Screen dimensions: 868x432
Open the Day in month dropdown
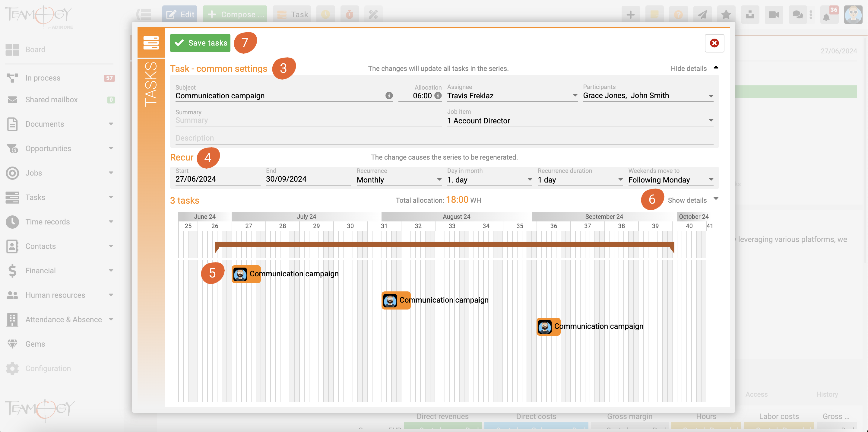[x=489, y=179]
